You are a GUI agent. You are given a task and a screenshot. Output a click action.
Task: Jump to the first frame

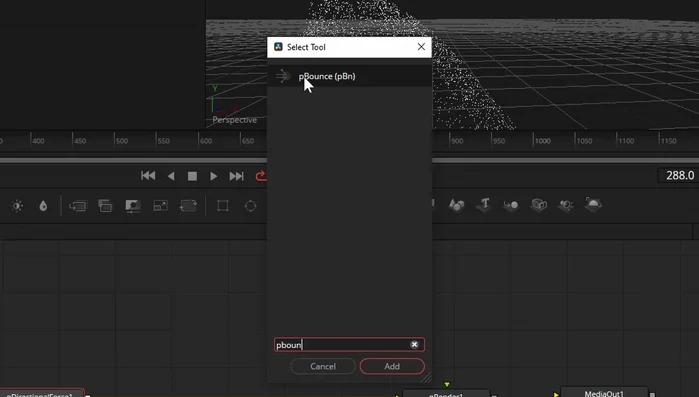click(x=148, y=176)
